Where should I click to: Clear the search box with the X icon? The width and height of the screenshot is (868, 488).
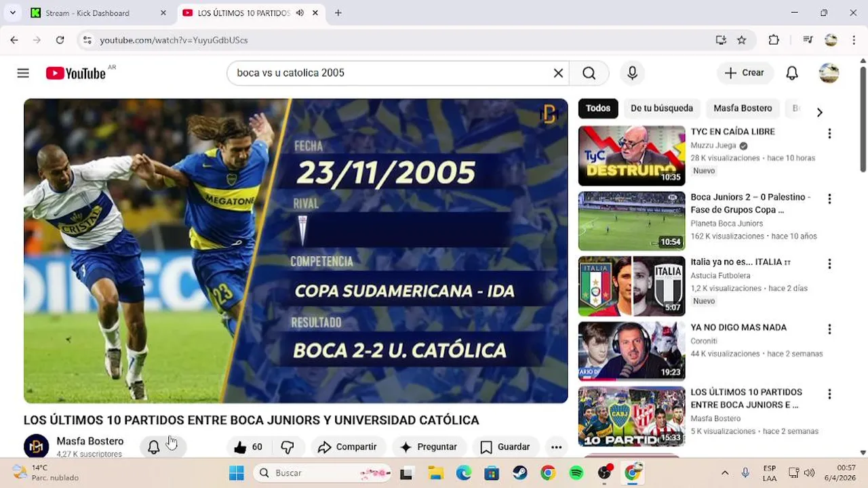[x=558, y=73]
